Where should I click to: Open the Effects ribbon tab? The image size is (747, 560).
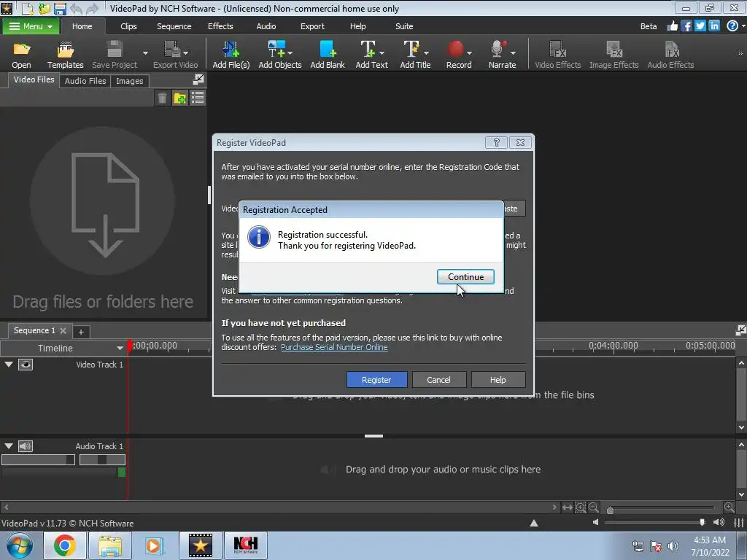pos(220,26)
